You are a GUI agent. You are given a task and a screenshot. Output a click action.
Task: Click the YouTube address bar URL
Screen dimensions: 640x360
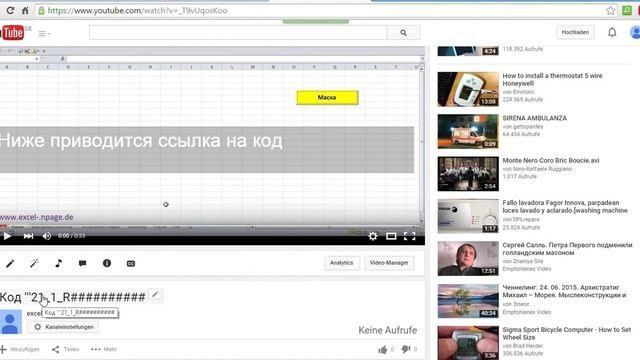coord(138,11)
